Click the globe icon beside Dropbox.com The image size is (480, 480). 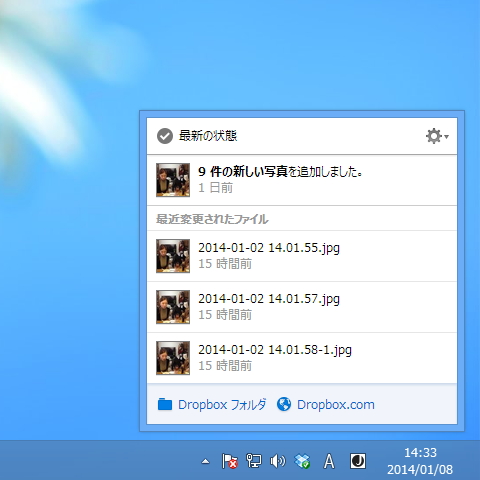point(284,404)
